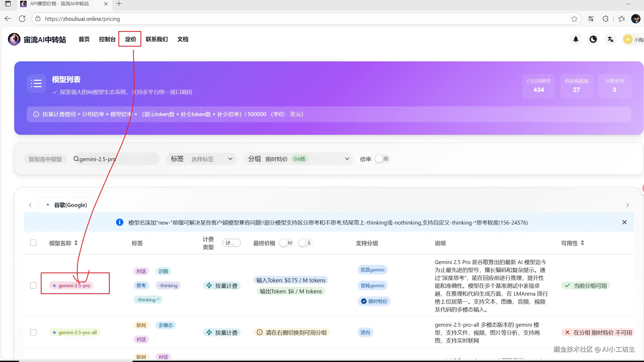The height and width of the screenshot is (362, 644).
Task: Toggle the M unit price switch
Action: coord(286,243)
